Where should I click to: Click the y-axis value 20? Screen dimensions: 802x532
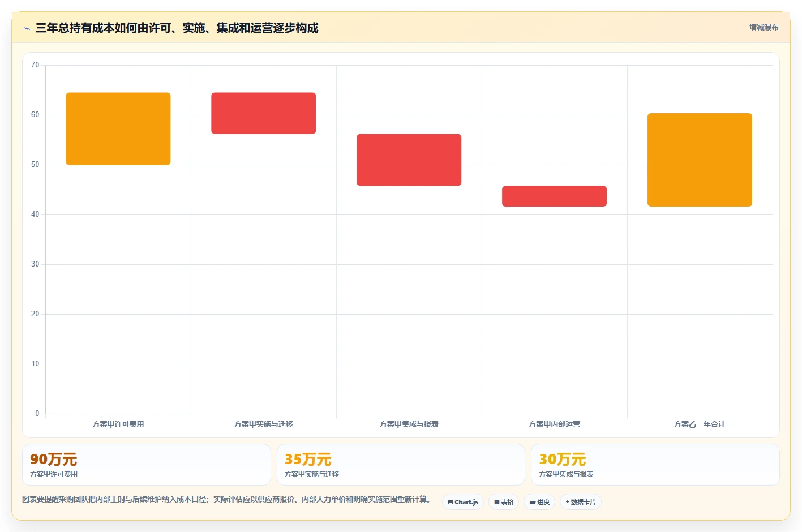click(x=35, y=314)
